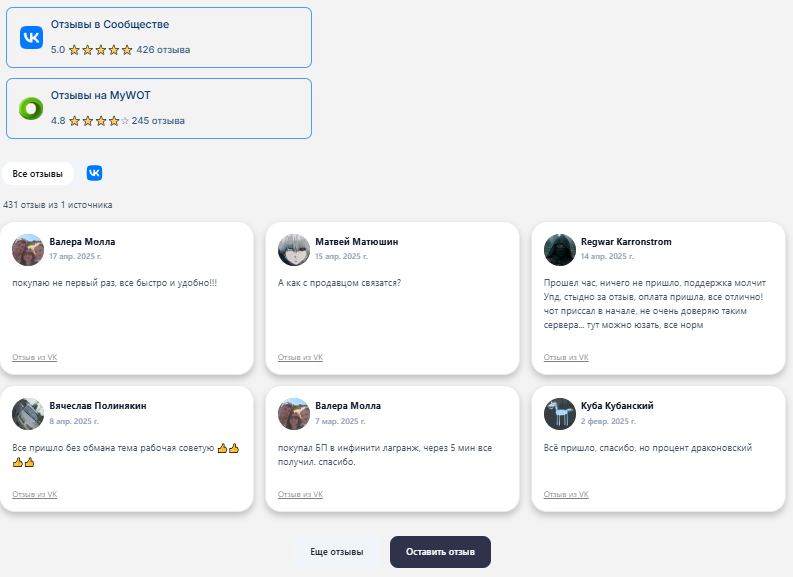Open Regwar Karronstrom's hooded avatar
The height and width of the screenshot is (577, 793).
(560, 250)
